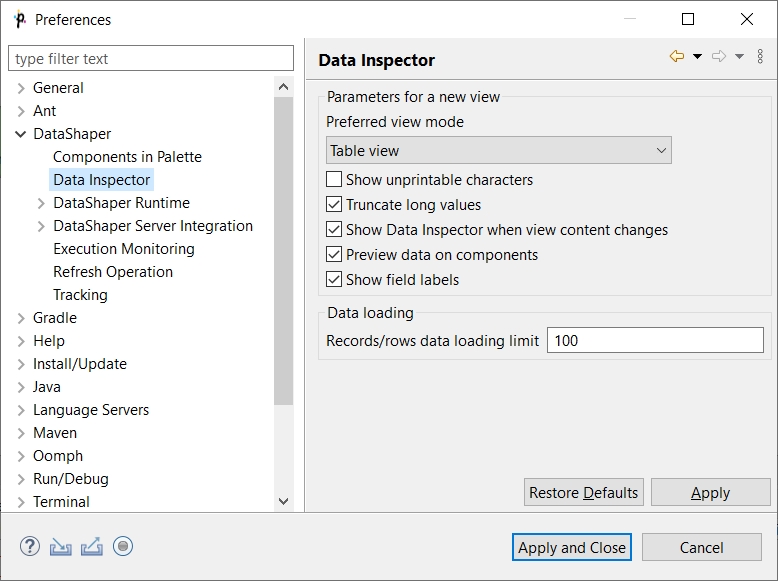Expand the Oomph tree node
778x581 pixels.
coord(21,456)
